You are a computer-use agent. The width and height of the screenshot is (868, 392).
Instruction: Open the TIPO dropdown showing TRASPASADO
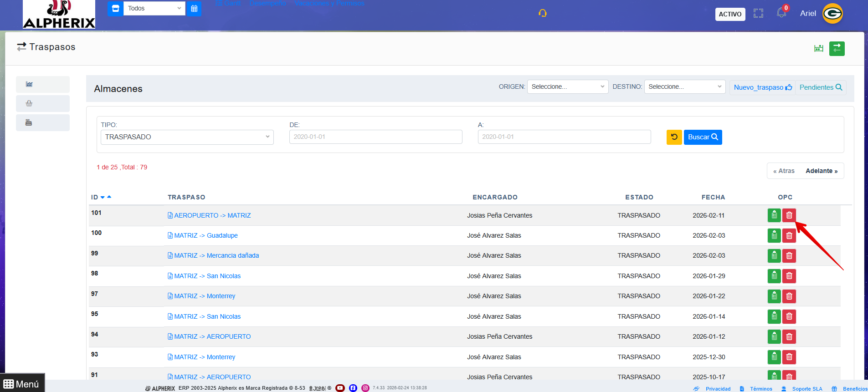[x=187, y=137]
